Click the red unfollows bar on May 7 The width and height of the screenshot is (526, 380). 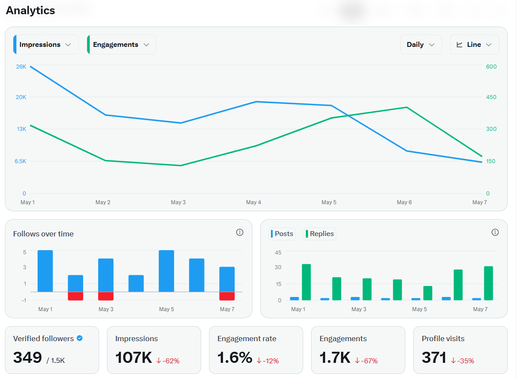pyautogui.click(x=227, y=296)
